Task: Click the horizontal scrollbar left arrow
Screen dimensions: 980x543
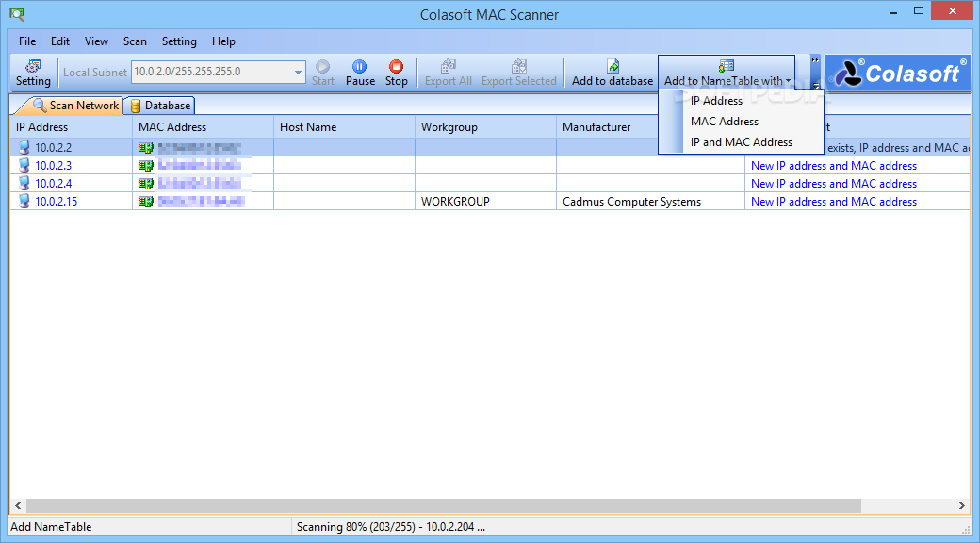Action: tap(18, 505)
